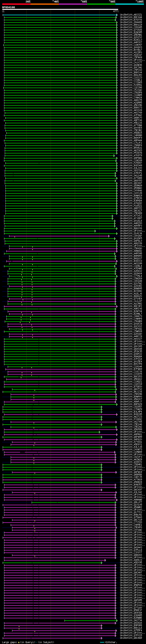Select hit label UniRef100_O93796
Viewport: 146px width, 644px height.
point(131,170)
